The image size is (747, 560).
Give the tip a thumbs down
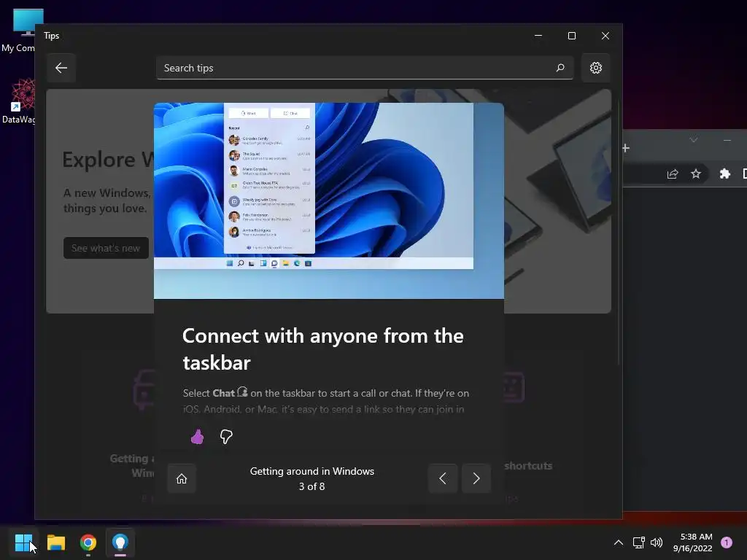tap(226, 436)
